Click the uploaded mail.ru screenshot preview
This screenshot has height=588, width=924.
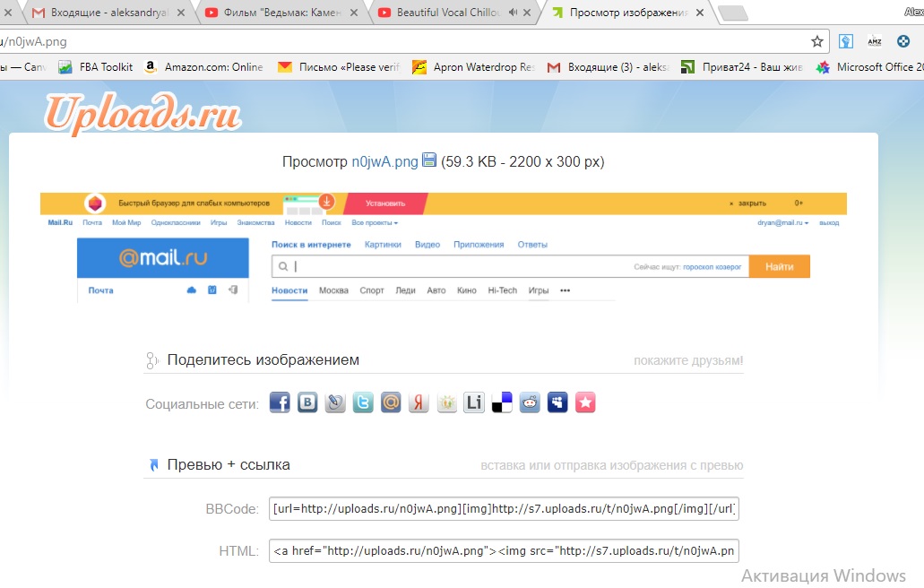point(443,247)
